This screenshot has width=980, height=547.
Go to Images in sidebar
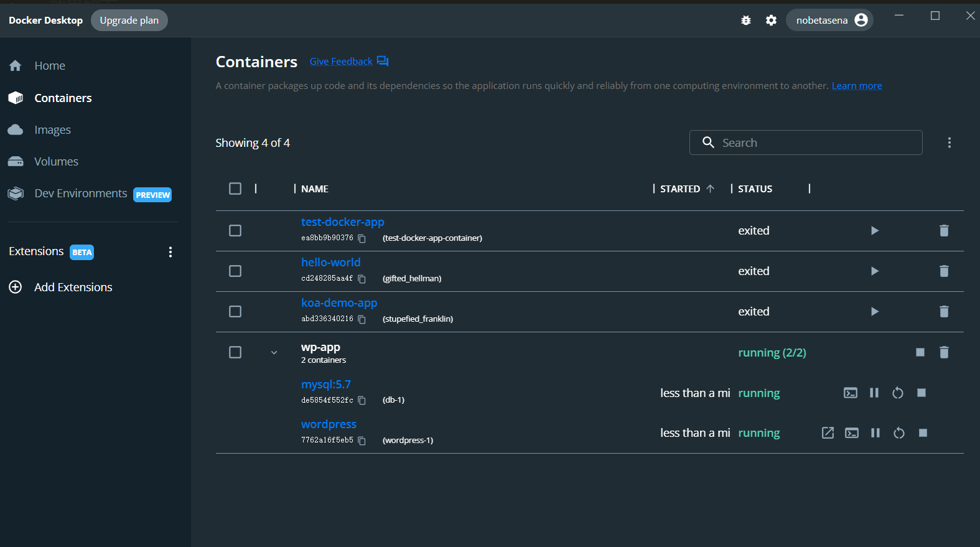(52, 130)
